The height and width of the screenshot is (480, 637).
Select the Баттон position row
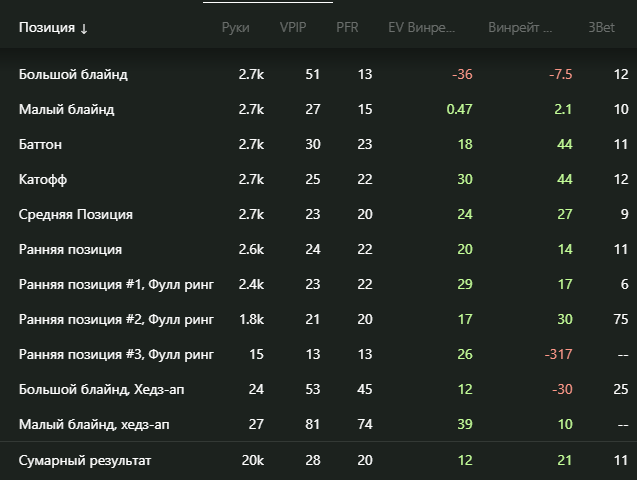[41, 144]
